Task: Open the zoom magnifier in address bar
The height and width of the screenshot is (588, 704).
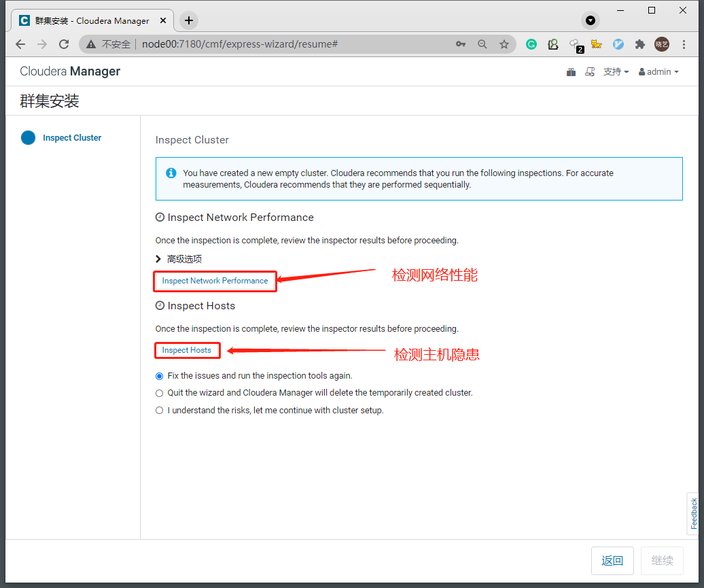Action: [x=482, y=44]
